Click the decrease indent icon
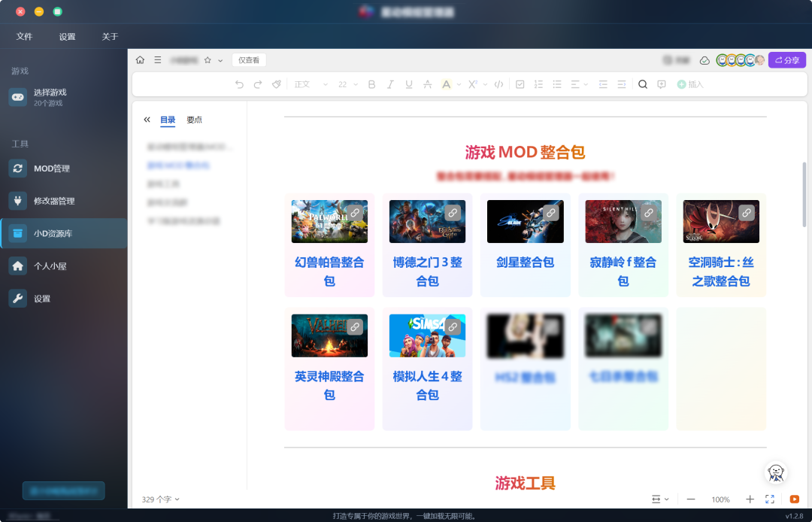This screenshot has height=522, width=812. (x=603, y=84)
